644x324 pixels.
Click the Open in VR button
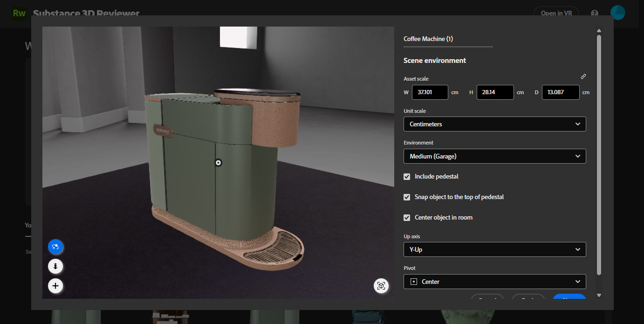click(x=556, y=13)
